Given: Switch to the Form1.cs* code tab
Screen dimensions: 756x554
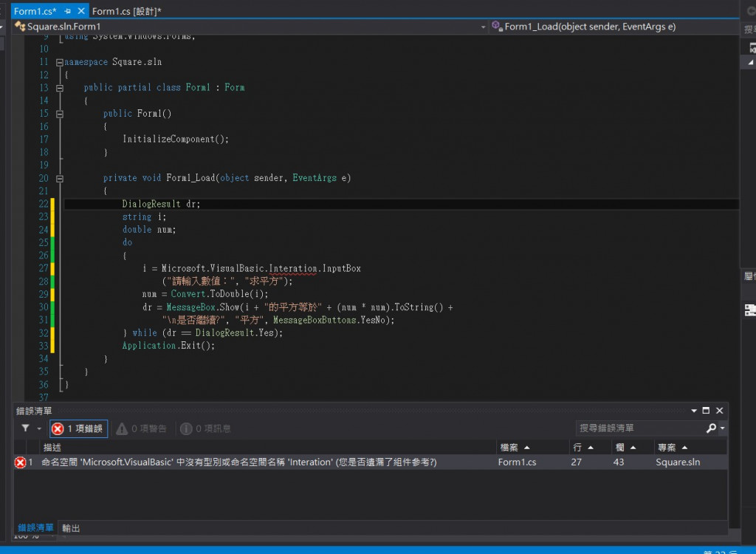Looking at the screenshot, I should coord(35,11).
